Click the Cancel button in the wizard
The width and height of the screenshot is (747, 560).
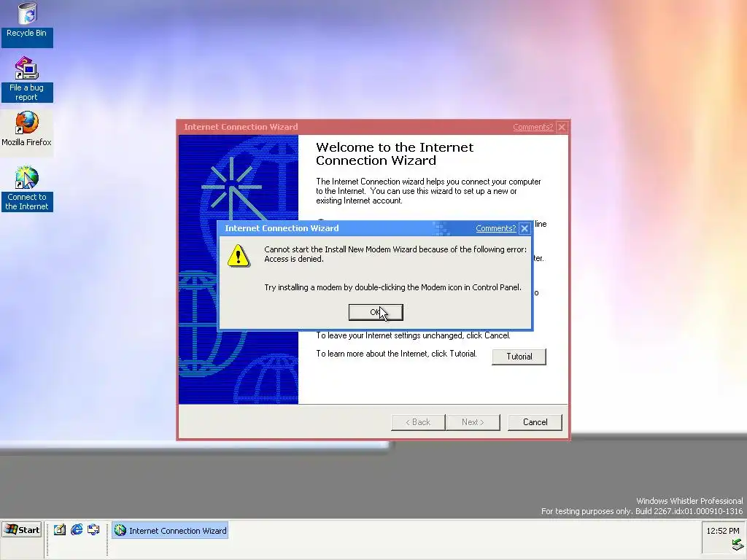coord(535,422)
